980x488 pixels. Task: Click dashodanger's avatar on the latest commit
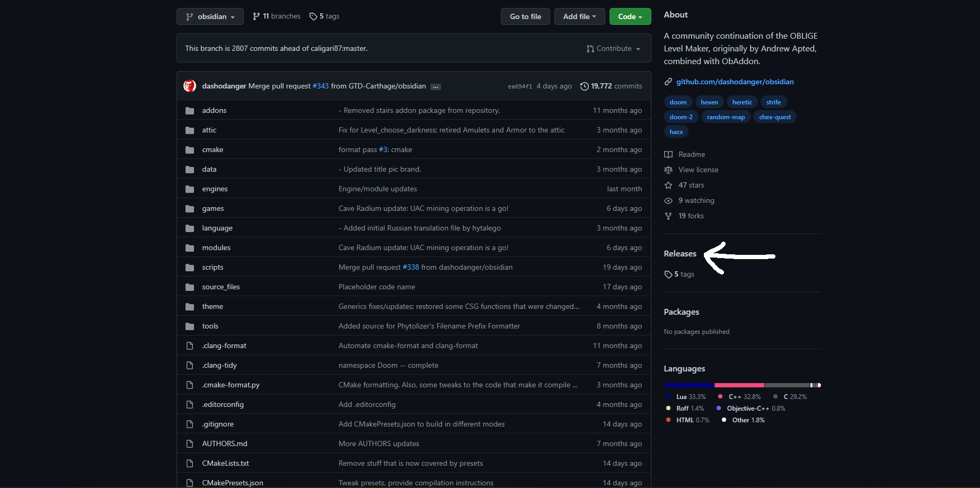[x=189, y=85]
